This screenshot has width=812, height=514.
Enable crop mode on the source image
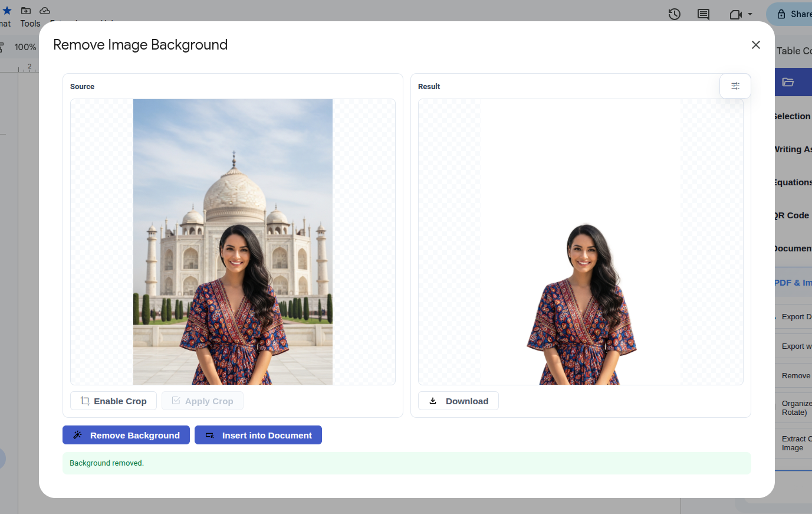(113, 401)
